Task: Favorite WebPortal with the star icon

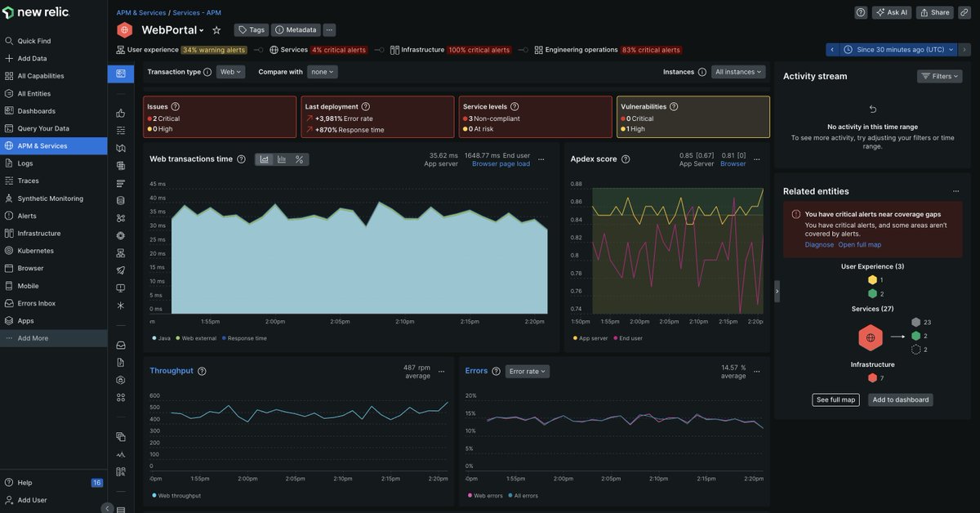Action: 216,30
